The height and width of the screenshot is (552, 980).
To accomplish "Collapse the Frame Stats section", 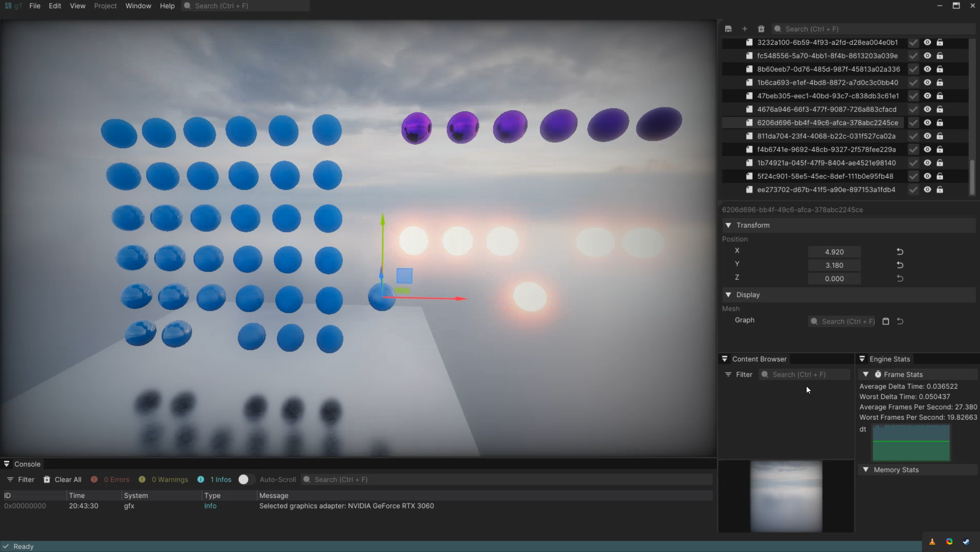I will [x=866, y=374].
